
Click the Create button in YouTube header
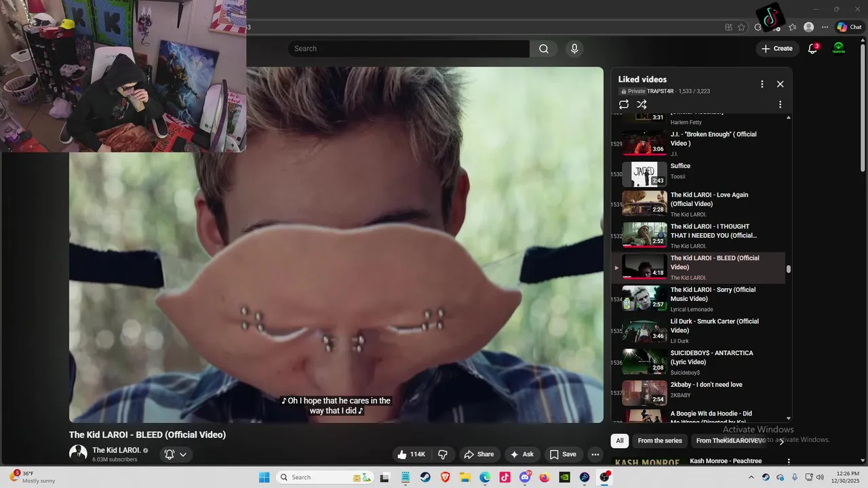776,48
